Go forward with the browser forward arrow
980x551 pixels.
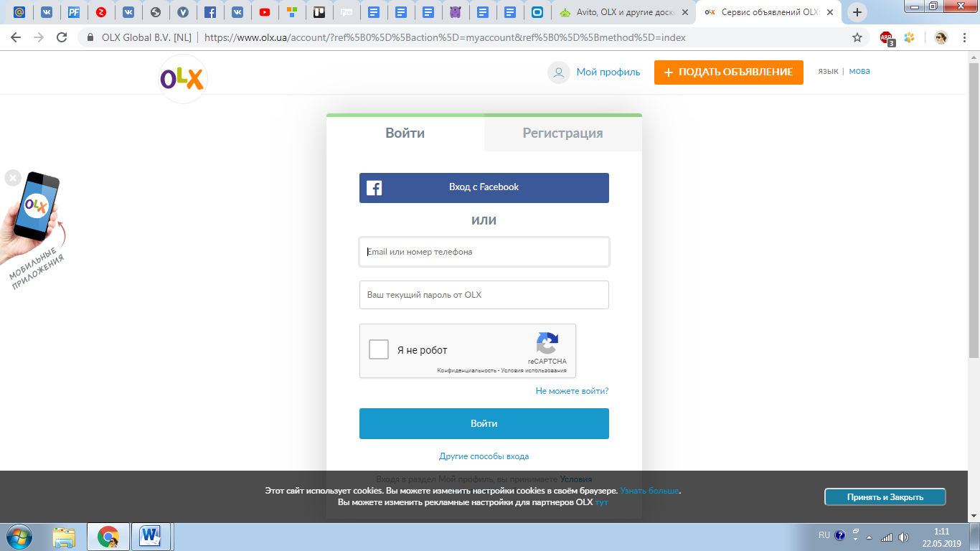coord(39,37)
